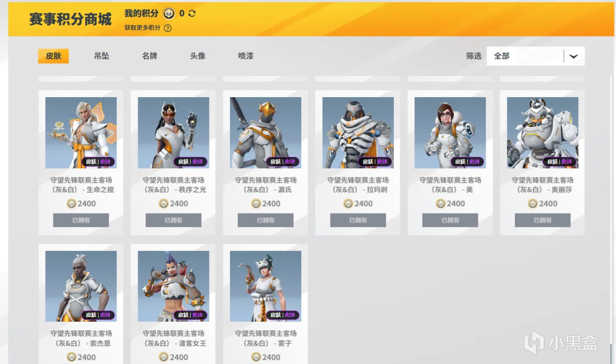The width and height of the screenshot is (616, 364).
Task: Open the 获取更多积分 link
Action: point(142,28)
